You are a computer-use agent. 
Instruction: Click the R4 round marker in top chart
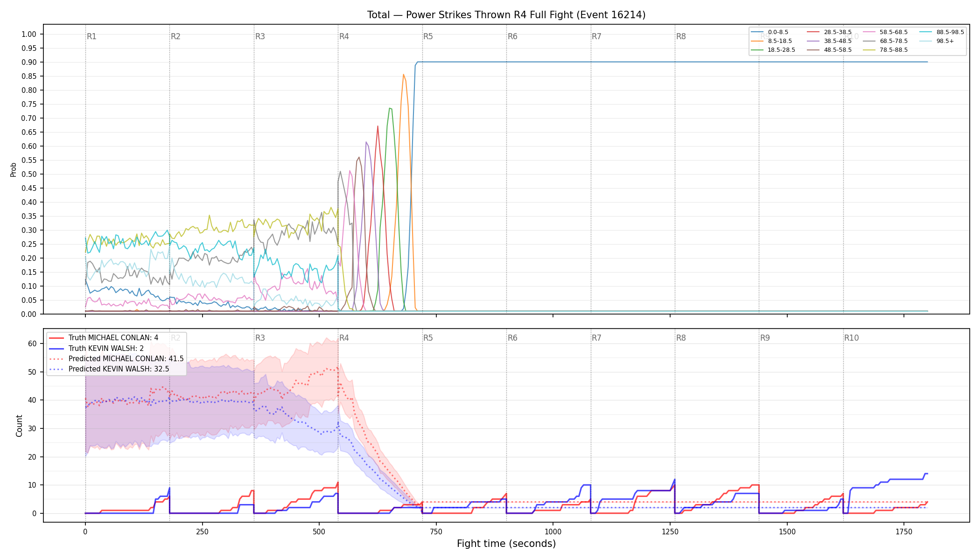coord(344,36)
